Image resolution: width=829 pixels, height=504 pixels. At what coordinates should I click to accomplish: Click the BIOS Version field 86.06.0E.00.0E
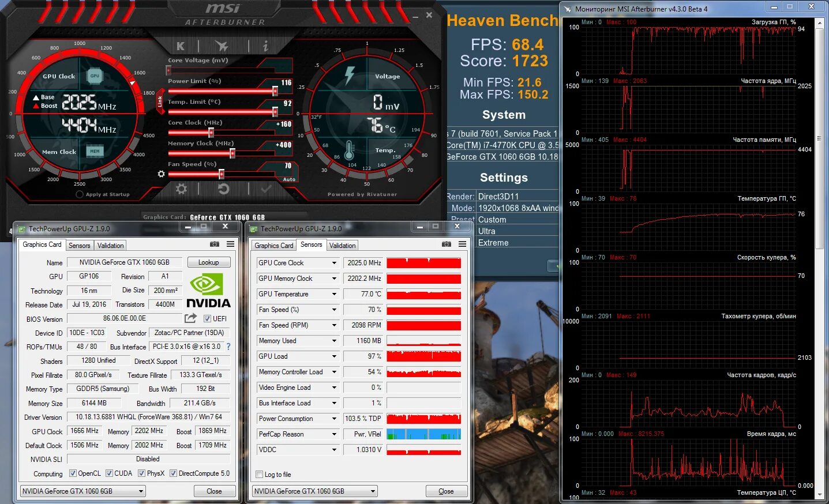coord(125,318)
